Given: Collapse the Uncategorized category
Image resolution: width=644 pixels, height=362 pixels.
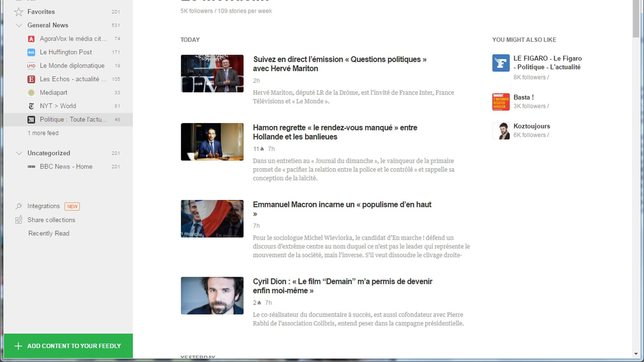Looking at the screenshot, I should pyautogui.click(x=19, y=153).
